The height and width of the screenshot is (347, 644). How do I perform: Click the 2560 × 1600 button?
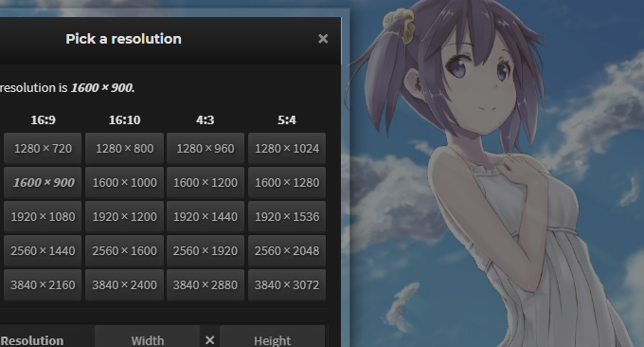coord(124,251)
